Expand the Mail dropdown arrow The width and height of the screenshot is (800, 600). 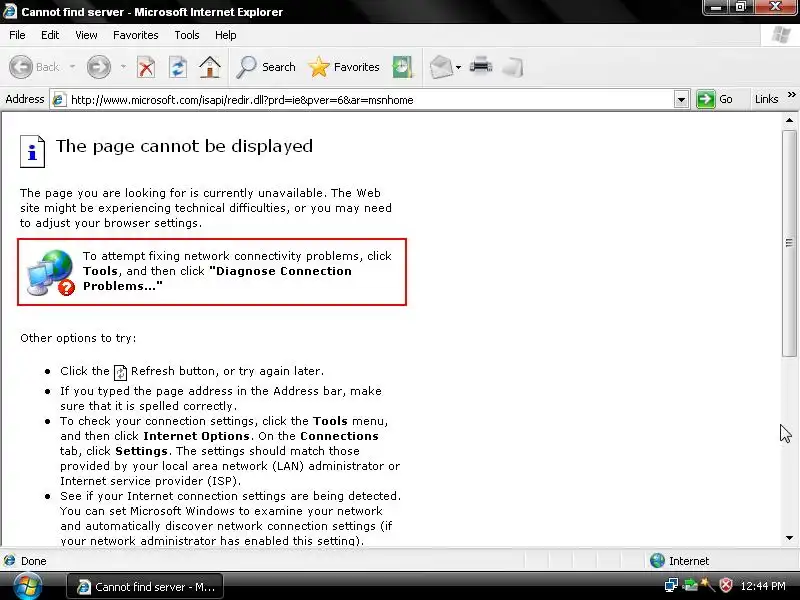458,67
